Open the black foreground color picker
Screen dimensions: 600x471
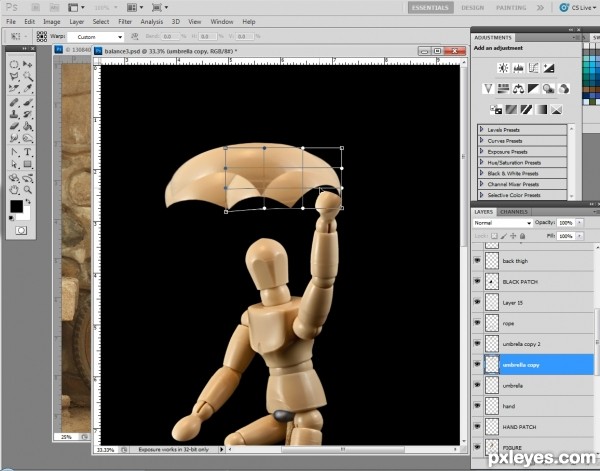coord(16,207)
